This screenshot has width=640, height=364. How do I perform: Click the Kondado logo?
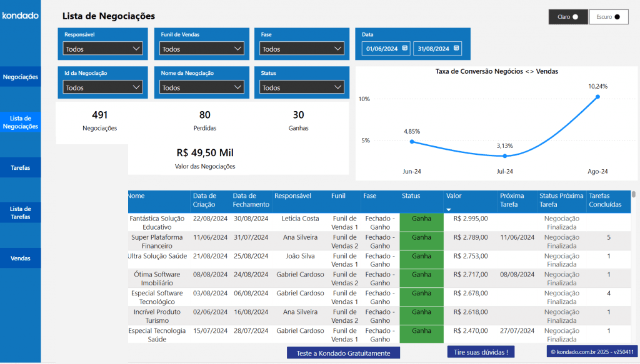click(x=21, y=16)
